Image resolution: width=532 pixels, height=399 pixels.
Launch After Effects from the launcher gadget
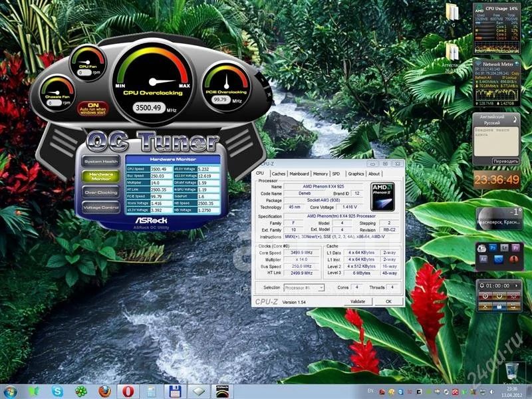click(483, 259)
